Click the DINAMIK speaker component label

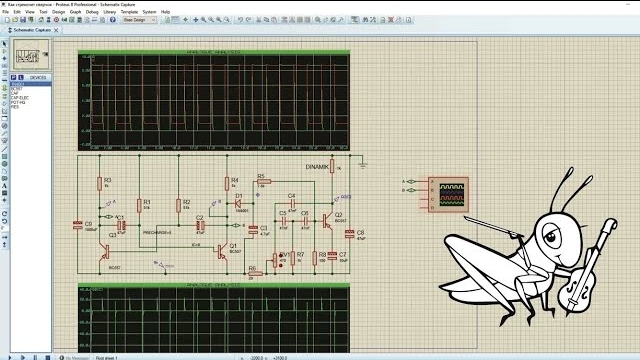pyautogui.click(x=317, y=167)
